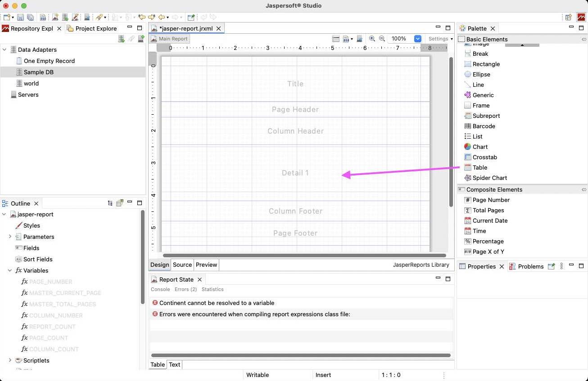Select the Percentage composite element
Image resolution: width=588 pixels, height=381 pixels.
[x=484, y=241]
